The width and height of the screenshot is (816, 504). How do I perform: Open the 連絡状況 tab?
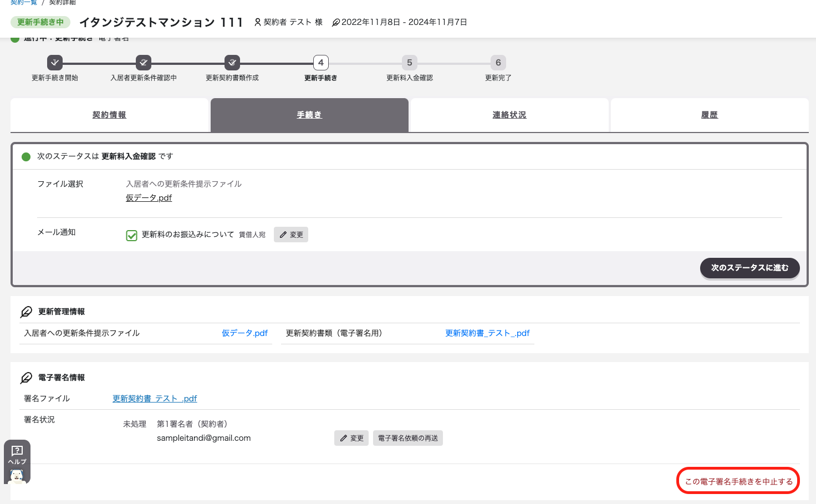click(x=509, y=115)
